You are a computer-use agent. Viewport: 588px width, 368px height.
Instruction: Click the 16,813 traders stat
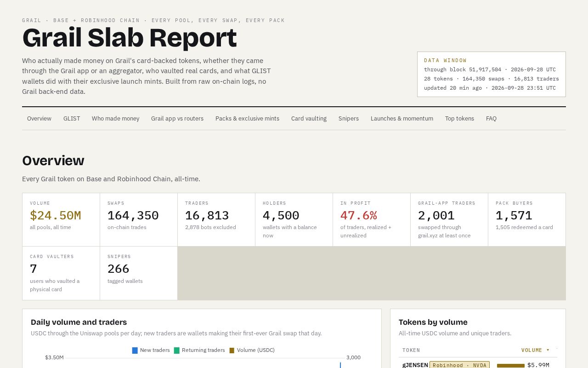(207, 215)
